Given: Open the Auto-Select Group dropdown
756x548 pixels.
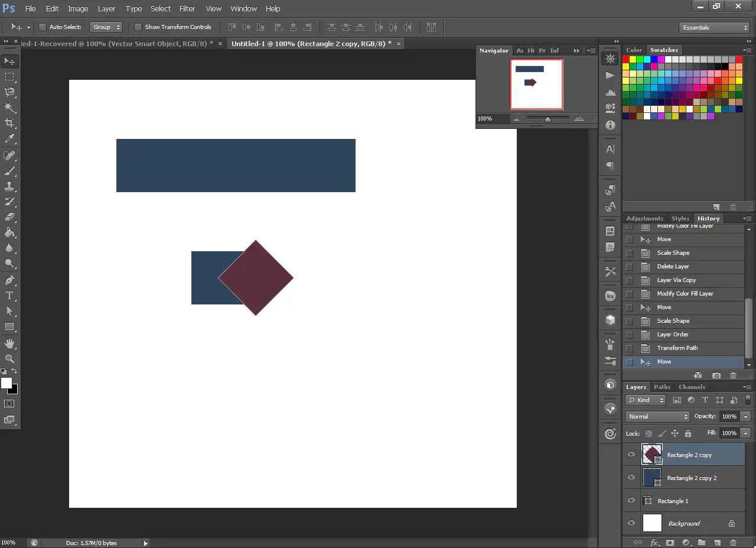Looking at the screenshot, I should [x=106, y=27].
